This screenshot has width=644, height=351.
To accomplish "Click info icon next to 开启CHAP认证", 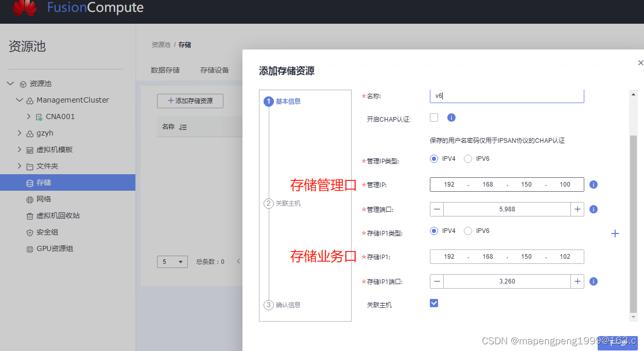I will click(451, 118).
